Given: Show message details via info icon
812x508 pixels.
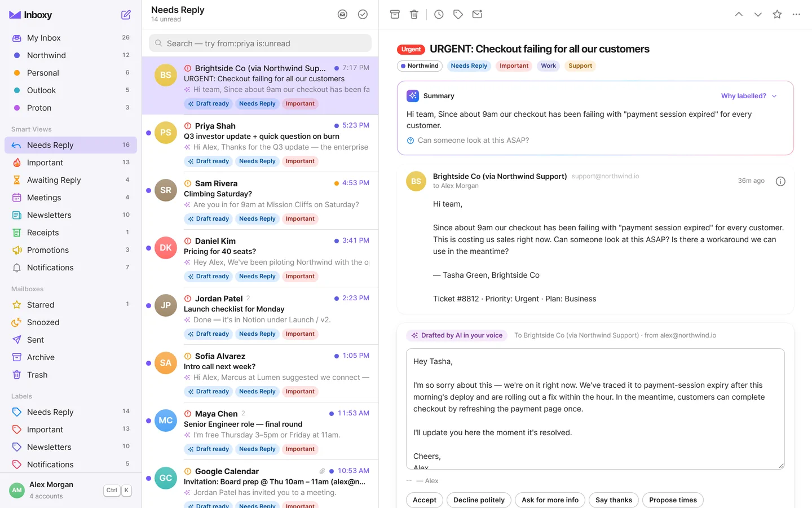Looking at the screenshot, I should 780,181.
